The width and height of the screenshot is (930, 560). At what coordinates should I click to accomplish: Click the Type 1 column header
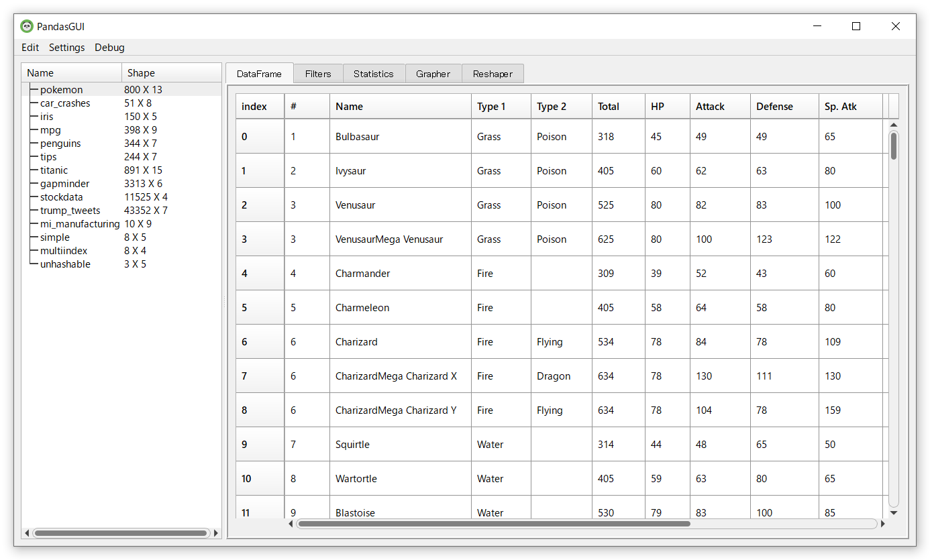click(492, 107)
